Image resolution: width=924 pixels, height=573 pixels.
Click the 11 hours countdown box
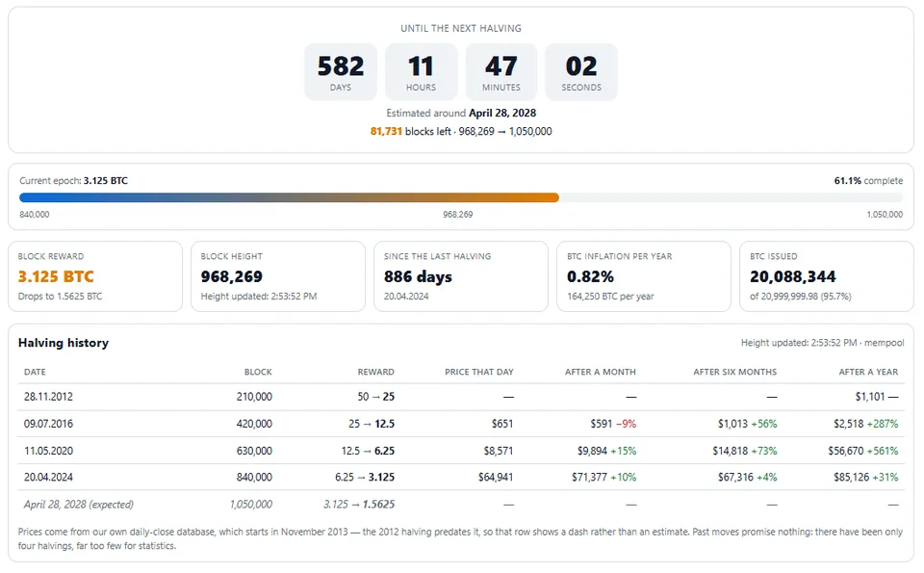click(421, 72)
